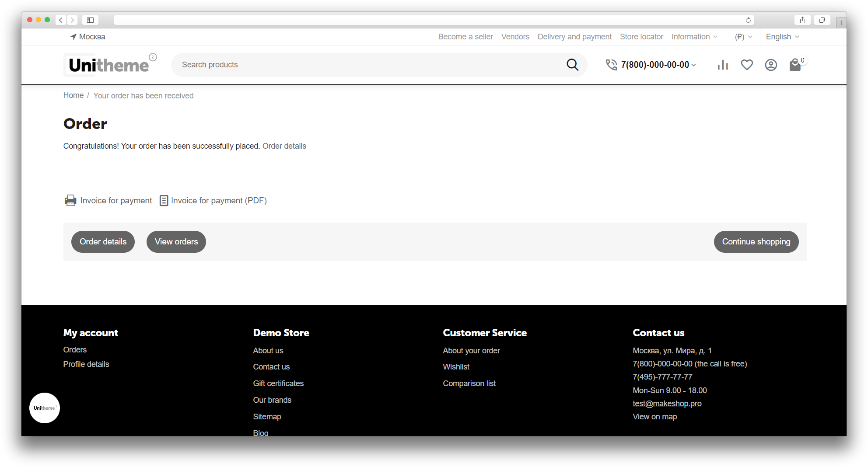Open the ruble currency selector dropdown
868x467 pixels.
point(743,37)
